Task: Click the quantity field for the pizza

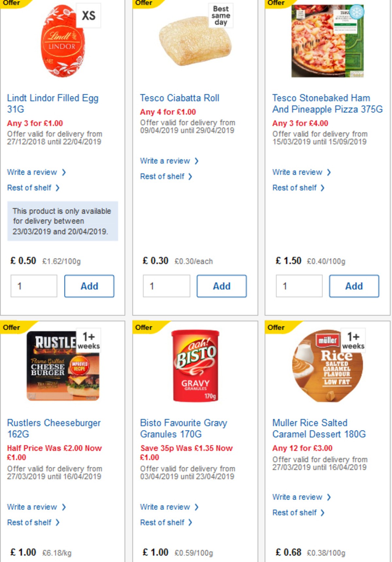Action: (298, 286)
